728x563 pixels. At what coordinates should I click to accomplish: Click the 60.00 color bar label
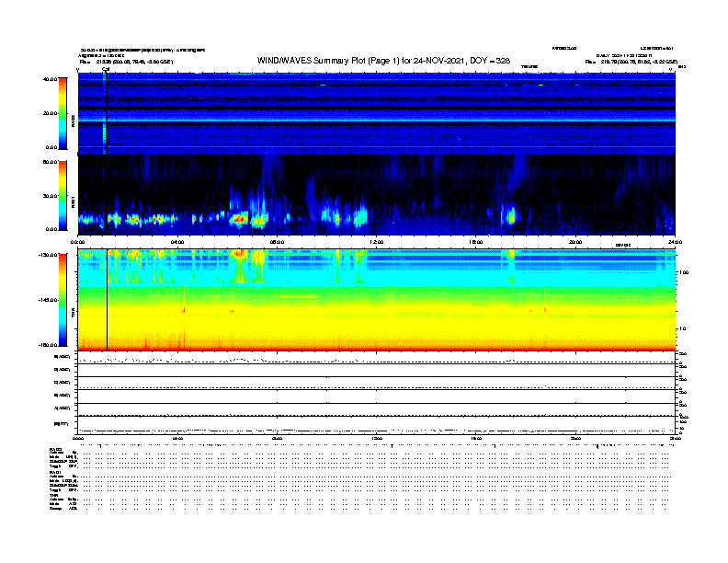(51, 162)
